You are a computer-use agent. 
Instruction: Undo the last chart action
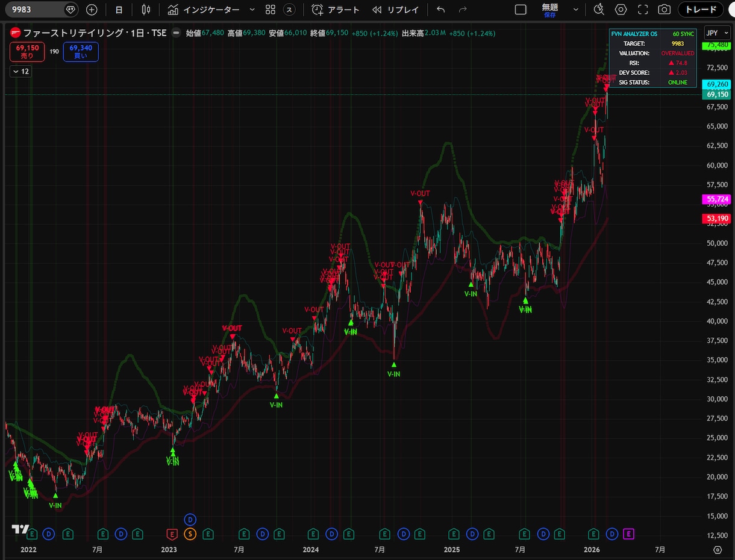click(x=440, y=10)
